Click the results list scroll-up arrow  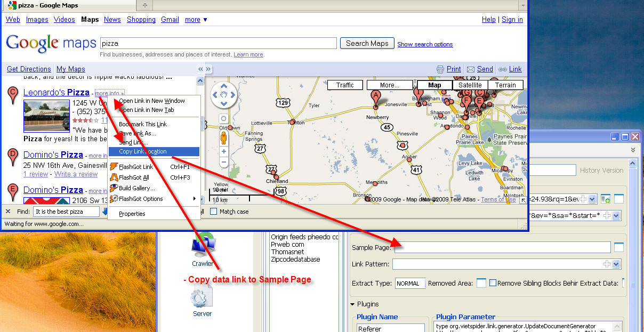pyautogui.click(x=200, y=80)
